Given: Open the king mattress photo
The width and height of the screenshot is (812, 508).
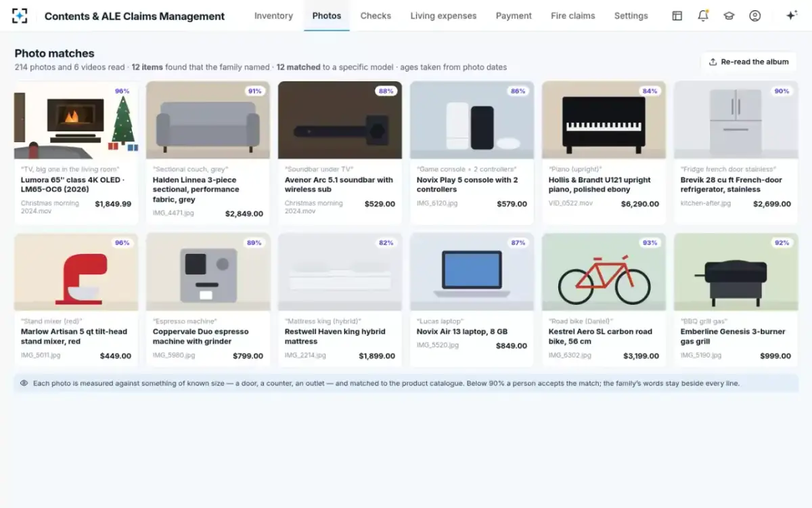Looking at the screenshot, I should pos(340,272).
